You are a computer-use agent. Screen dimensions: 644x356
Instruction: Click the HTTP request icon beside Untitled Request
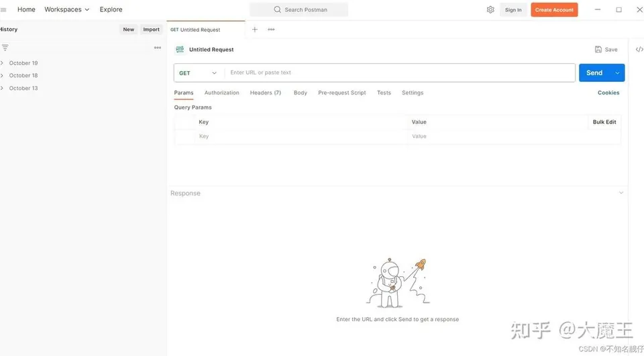click(180, 49)
